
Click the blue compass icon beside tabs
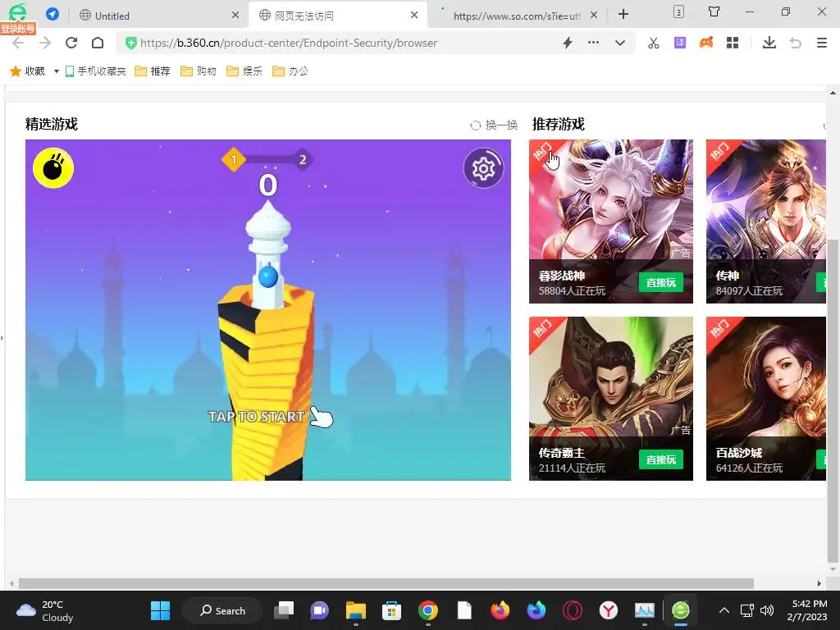52,14
